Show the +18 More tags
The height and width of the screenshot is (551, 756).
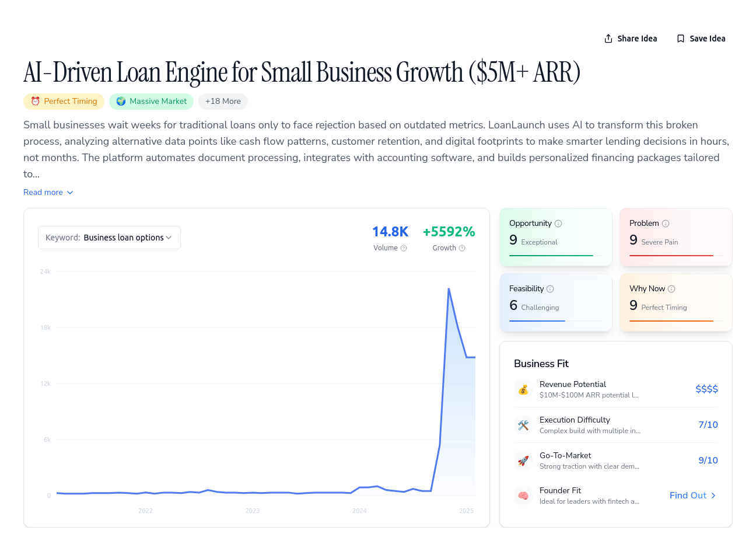pos(223,101)
